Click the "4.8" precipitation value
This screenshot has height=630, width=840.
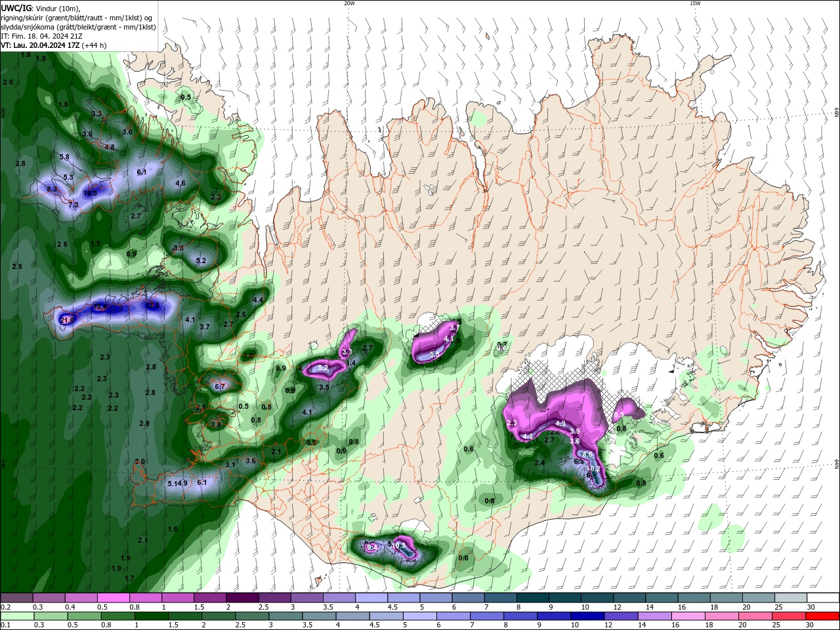[110, 147]
